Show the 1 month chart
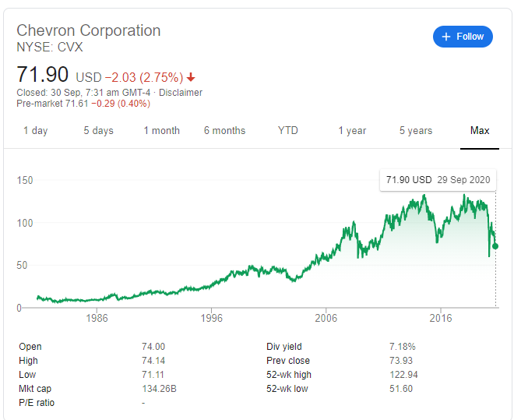The image size is (514, 420). (161, 130)
